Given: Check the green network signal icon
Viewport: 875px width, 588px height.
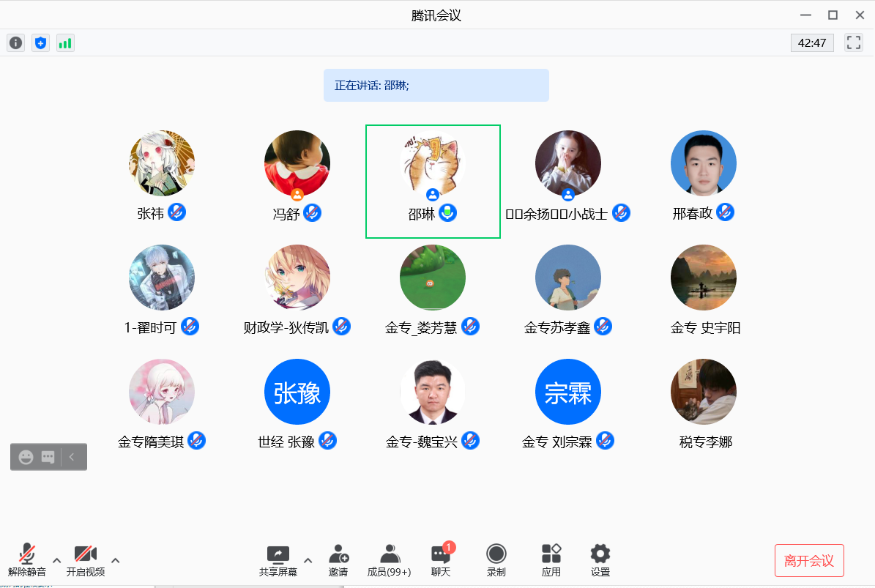Looking at the screenshot, I should [x=65, y=43].
